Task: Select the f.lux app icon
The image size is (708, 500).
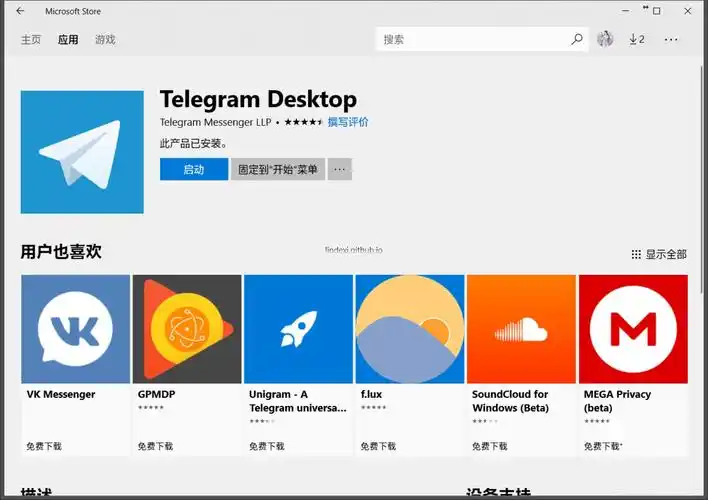Action: coord(410,329)
